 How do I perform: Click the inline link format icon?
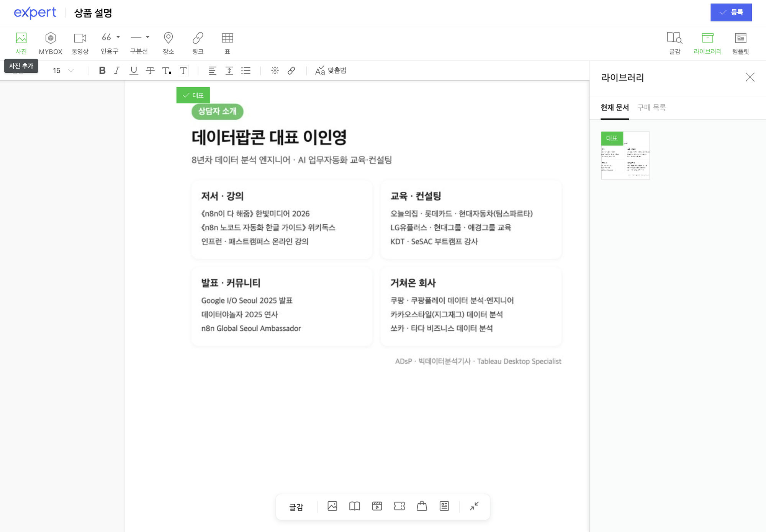coord(291,70)
